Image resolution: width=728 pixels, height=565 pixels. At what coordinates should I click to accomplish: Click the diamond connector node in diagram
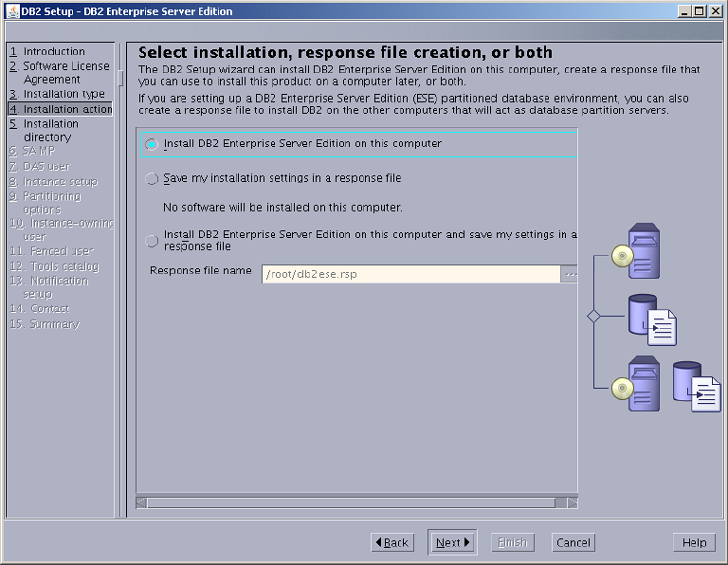click(593, 317)
